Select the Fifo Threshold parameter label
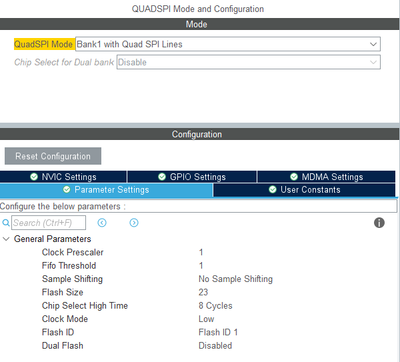This screenshot has width=400, height=362. 69,266
